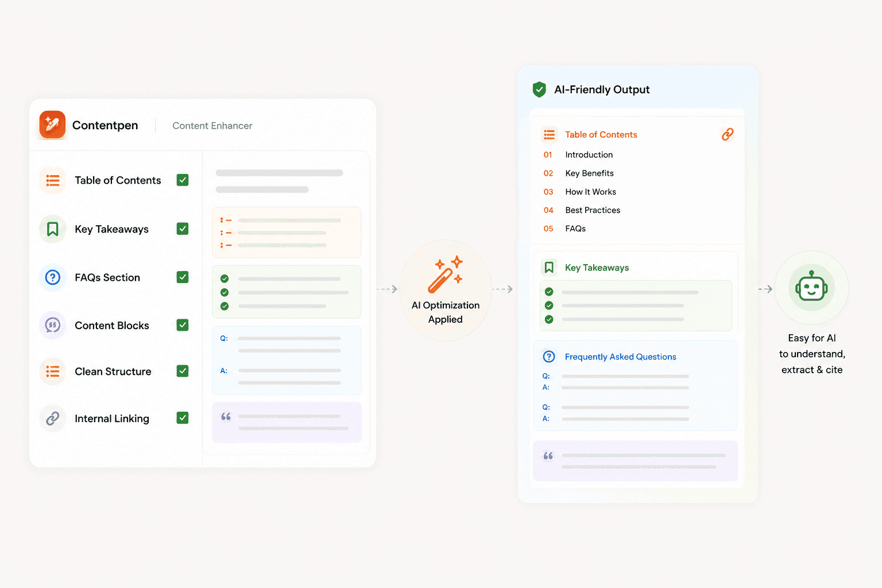Click the orange Table of Contents heading in output
The image size is (882, 588).
(x=601, y=134)
